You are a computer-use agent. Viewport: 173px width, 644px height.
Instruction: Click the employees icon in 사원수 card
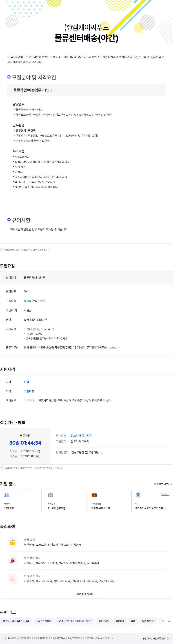click(7, 495)
